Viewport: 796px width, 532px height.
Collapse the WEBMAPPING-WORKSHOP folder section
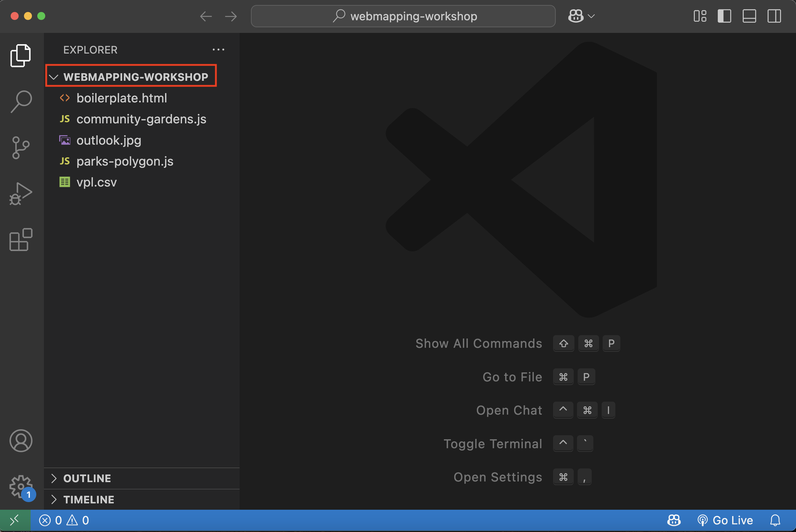pos(131,77)
